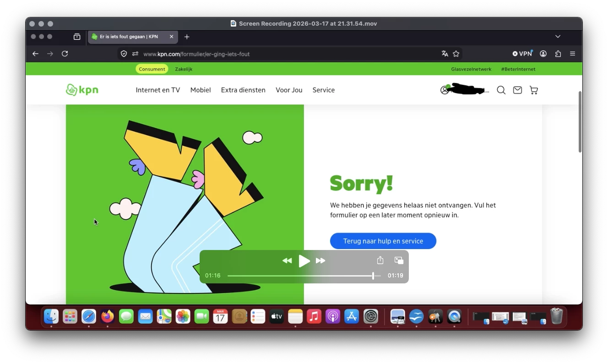The width and height of the screenshot is (608, 364).
Task: Open the browser extensions puzzle icon
Action: tap(558, 54)
